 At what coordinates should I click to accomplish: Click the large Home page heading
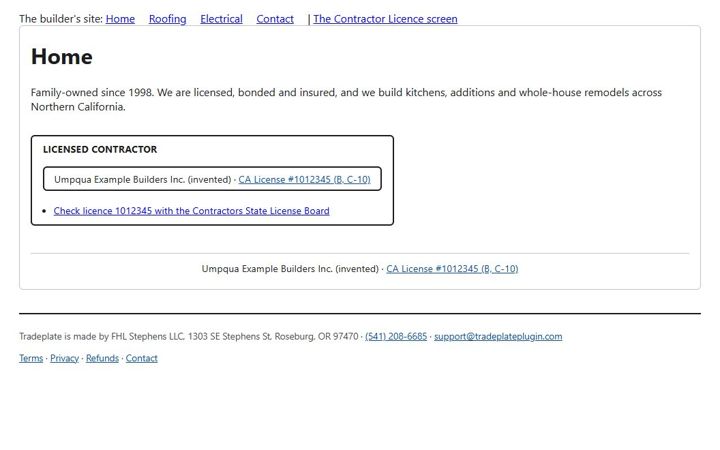[x=62, y=57]
